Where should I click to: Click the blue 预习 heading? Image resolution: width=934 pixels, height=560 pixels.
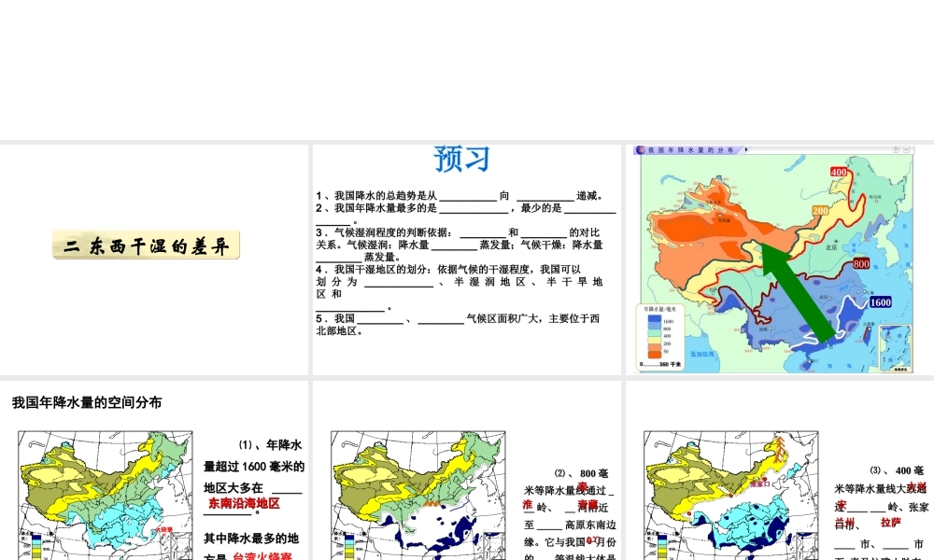(x=461, y=159)
